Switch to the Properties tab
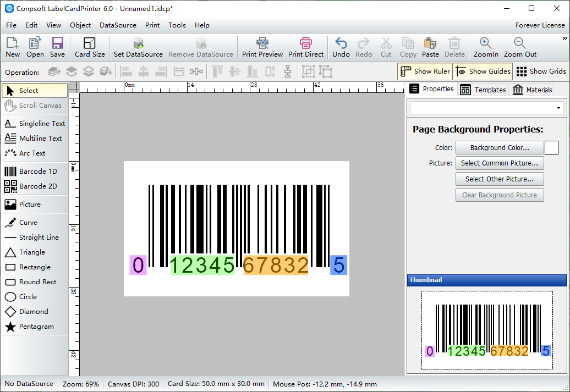 (431, 89)
